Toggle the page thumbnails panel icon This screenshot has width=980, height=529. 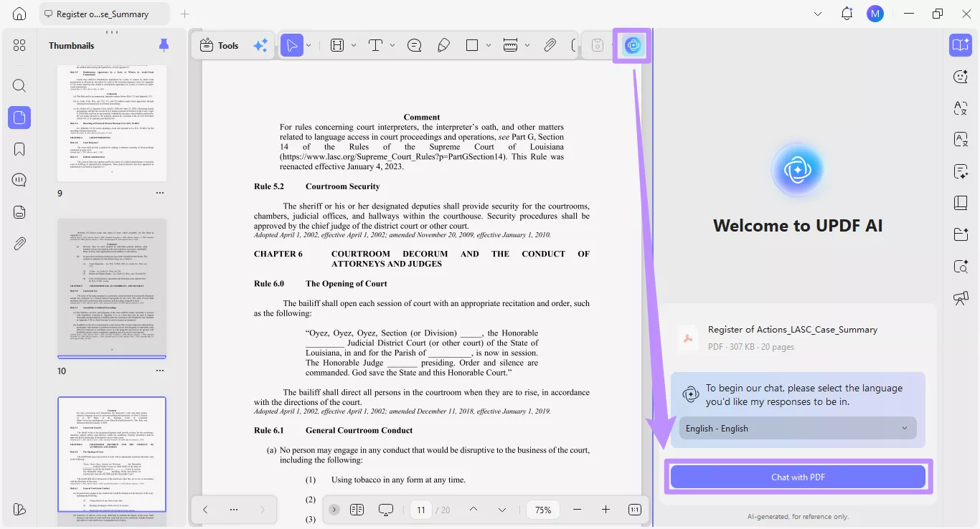(x=19, y=118)
